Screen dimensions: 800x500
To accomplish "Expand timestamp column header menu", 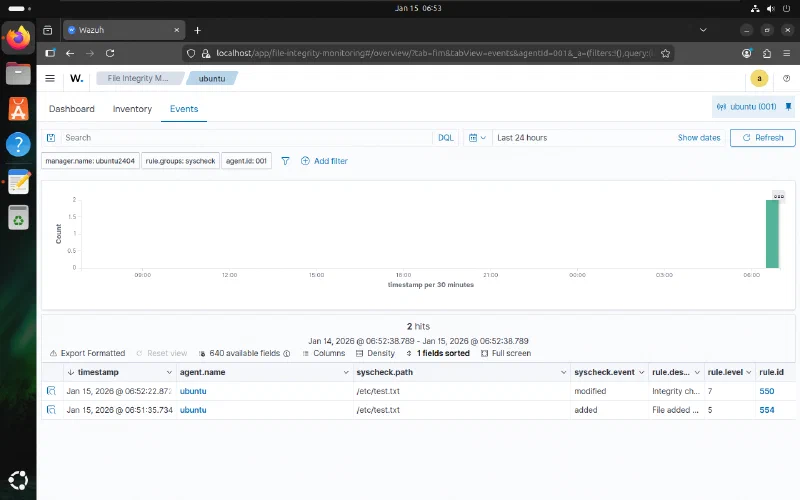I will 169,372.
